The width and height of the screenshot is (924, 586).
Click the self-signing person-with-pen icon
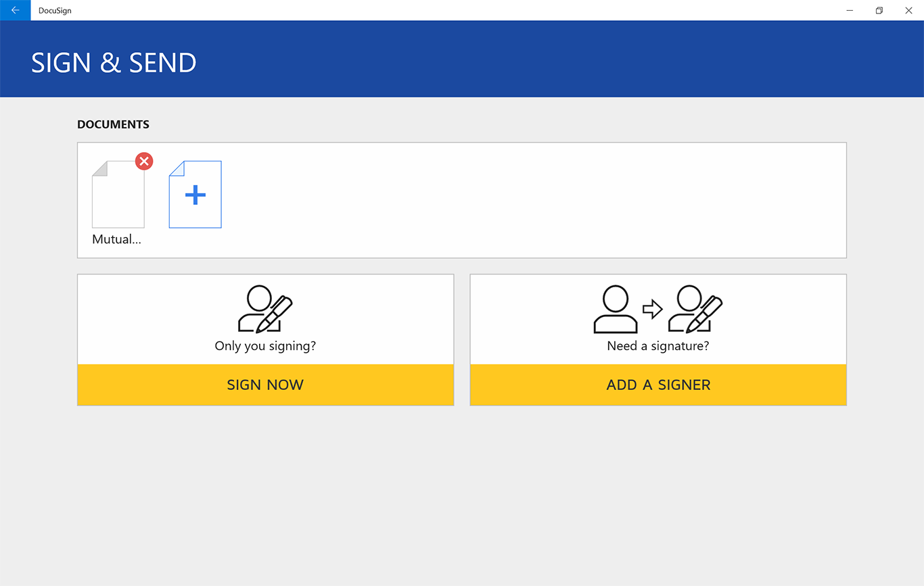(264, 310)
